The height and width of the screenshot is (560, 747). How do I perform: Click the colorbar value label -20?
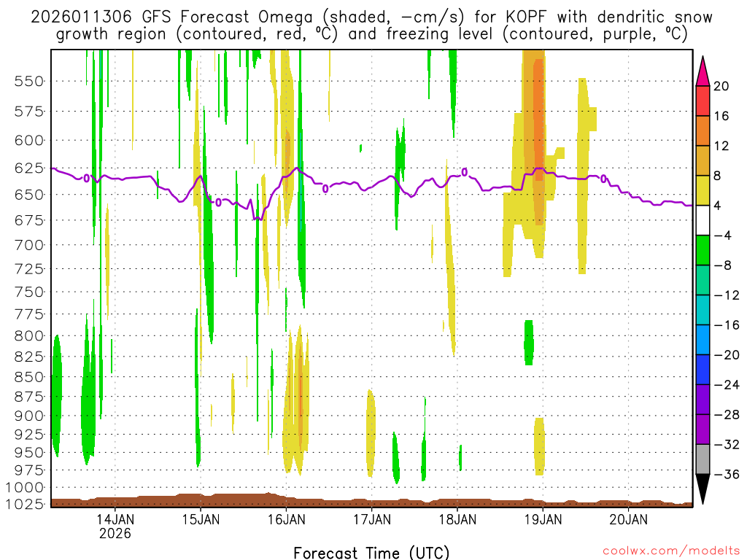[x=727, y=355]
